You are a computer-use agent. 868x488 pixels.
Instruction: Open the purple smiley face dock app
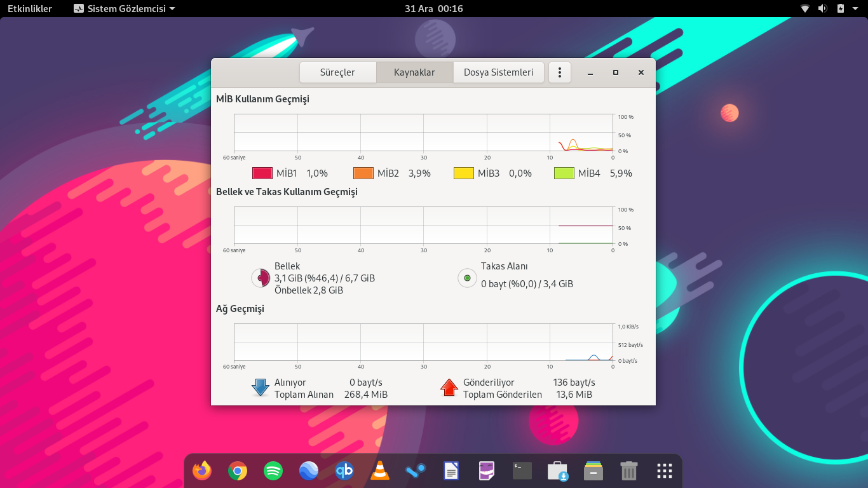tap(487, 471)
